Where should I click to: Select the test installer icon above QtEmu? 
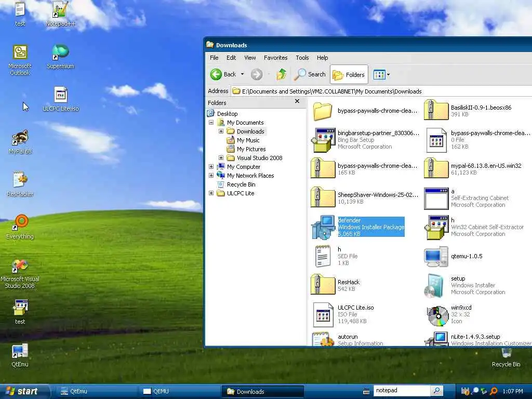point(20,312)
